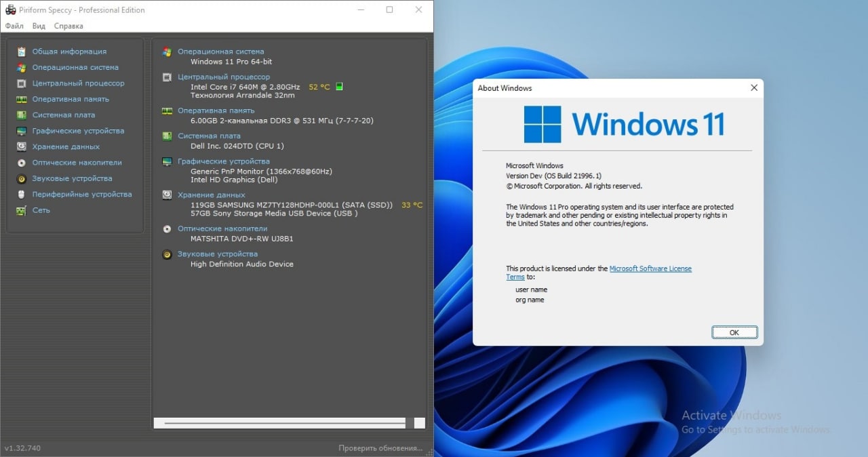Click the 33 °C SSD temperature value

[412, 205]
